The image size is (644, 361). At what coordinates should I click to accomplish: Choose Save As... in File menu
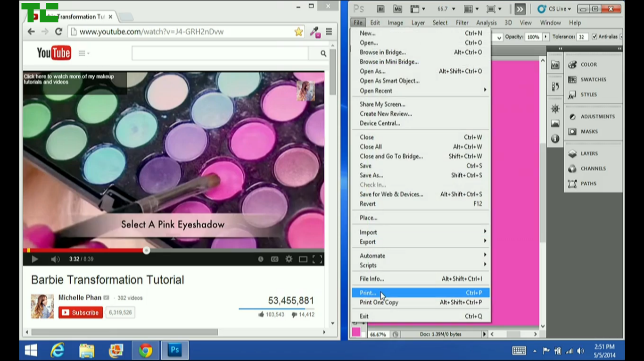421,175
